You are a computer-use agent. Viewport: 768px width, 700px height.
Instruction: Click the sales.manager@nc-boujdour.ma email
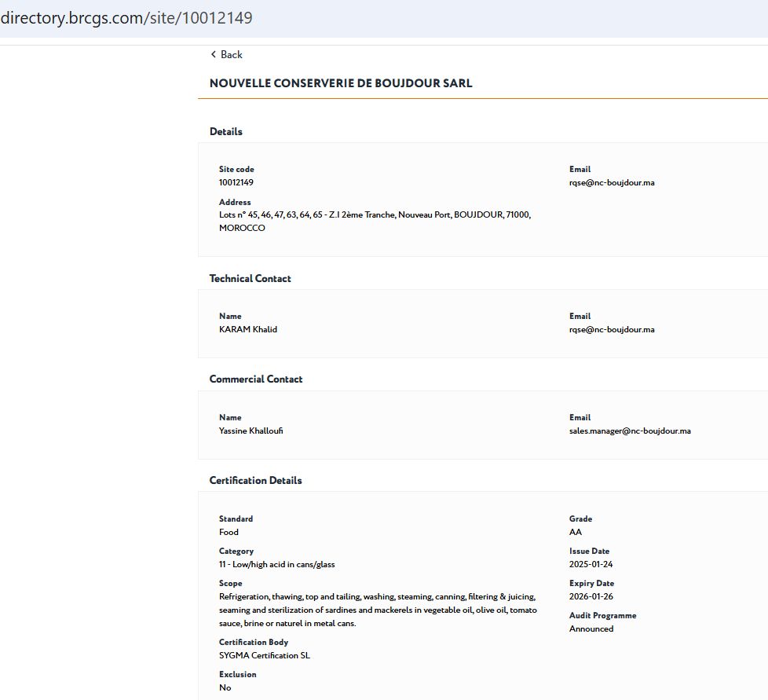(x=630, y=431)
